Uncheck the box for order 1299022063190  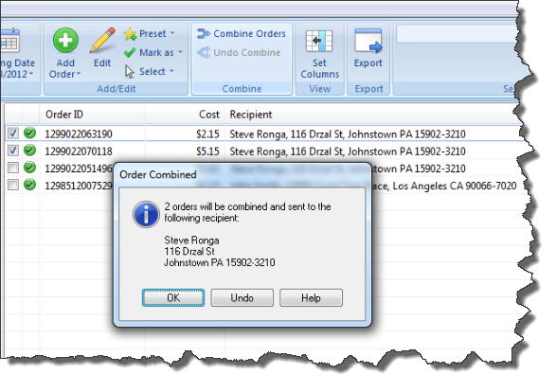tap(13, 134)
